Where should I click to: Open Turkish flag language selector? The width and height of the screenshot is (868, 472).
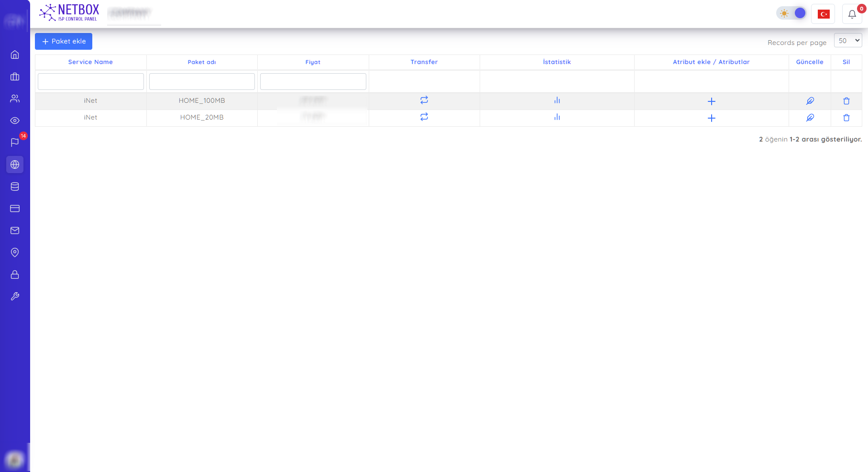point(823,14)
